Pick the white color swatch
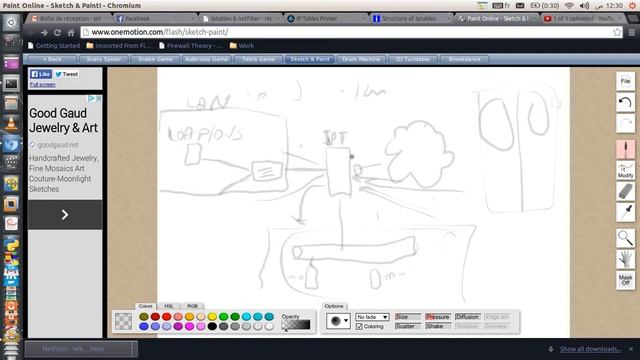This screenshot has width=640, height=360. tap(269, 327)
